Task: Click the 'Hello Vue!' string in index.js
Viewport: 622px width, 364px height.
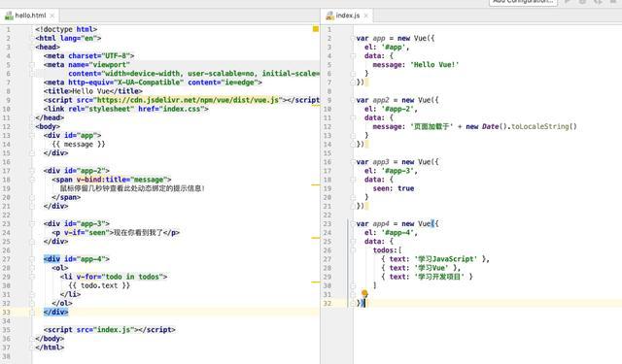Action: pos(434,65)
